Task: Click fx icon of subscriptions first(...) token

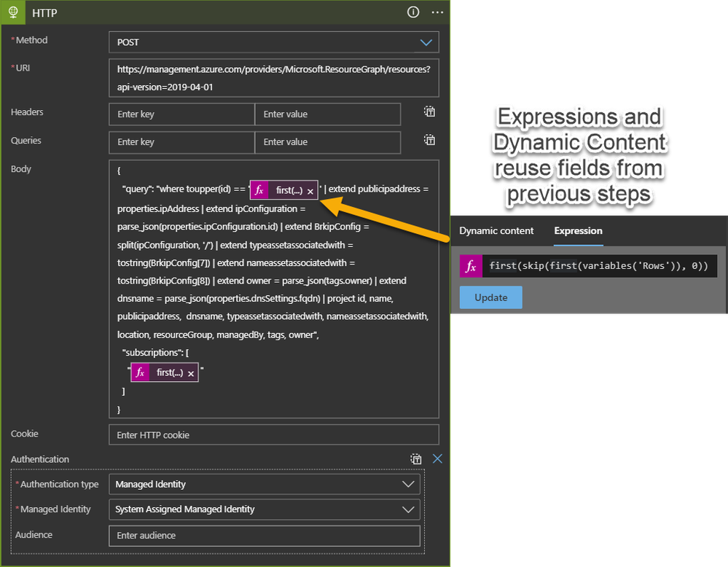Action: (140, 372)
